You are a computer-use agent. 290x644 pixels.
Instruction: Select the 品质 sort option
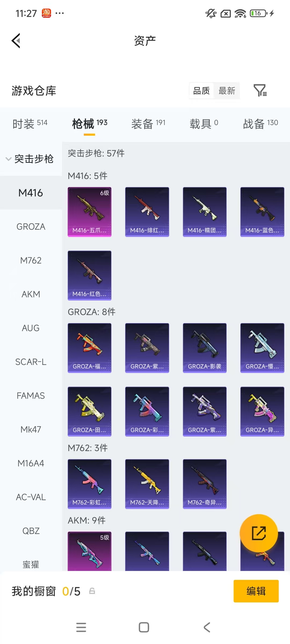pos(201,91)
